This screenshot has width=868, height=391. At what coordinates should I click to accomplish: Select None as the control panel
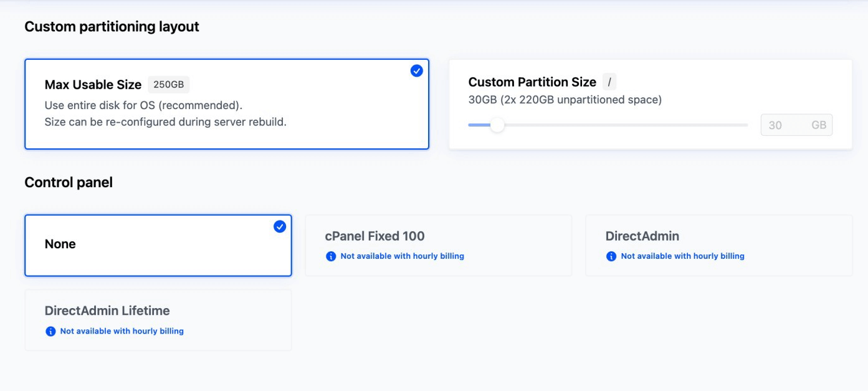click(158, 245)
